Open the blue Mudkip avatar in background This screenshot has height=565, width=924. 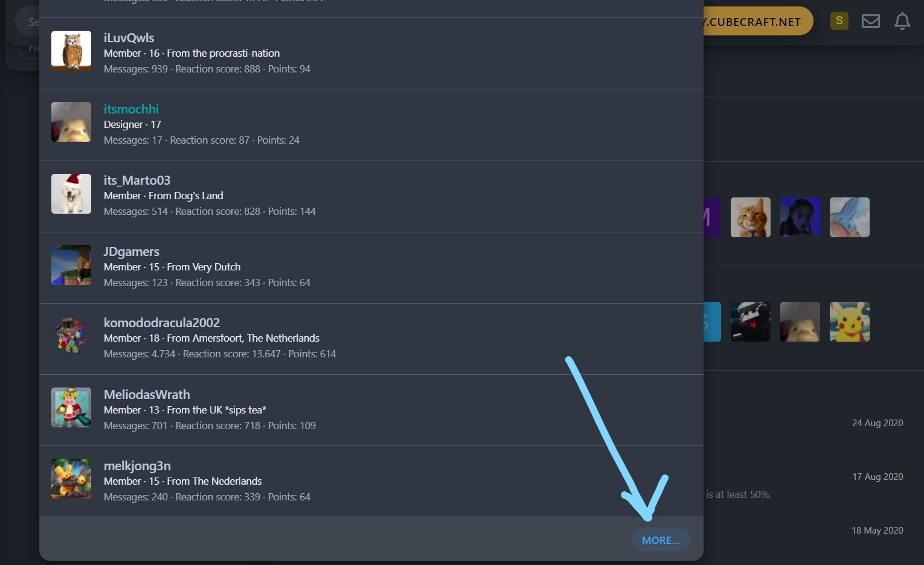click(850, 217)
